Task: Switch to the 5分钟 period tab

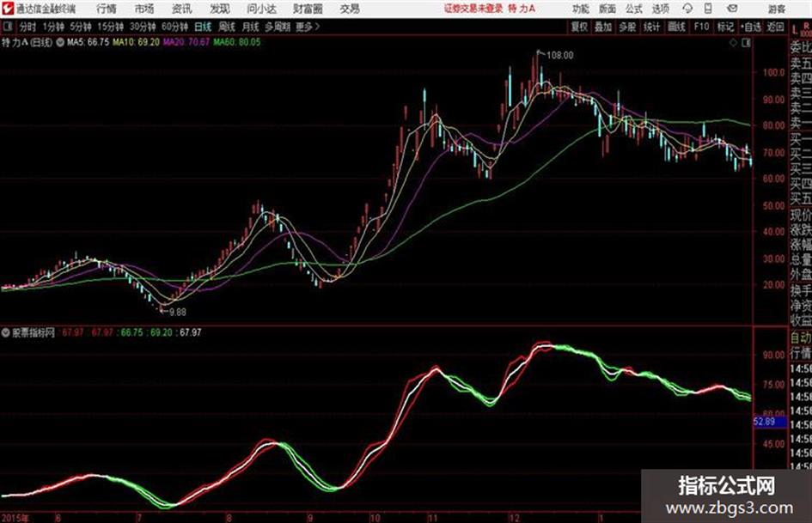Action: tap(81, 27)
